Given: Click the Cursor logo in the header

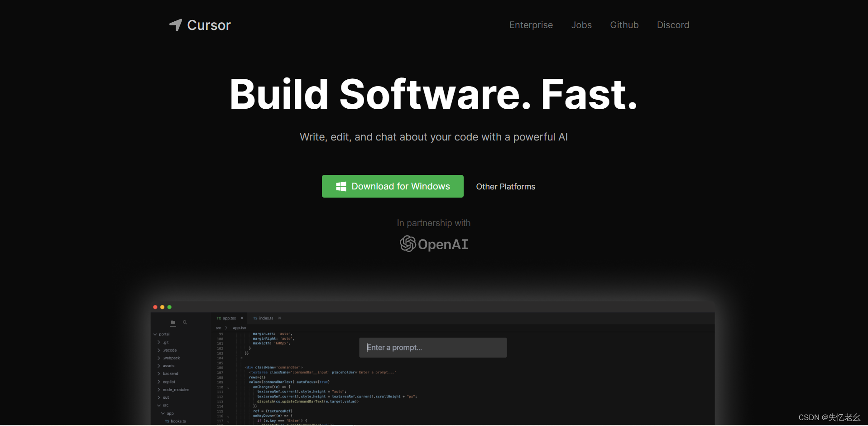Looking at the screenshot, I should click(x=200, y=25).
